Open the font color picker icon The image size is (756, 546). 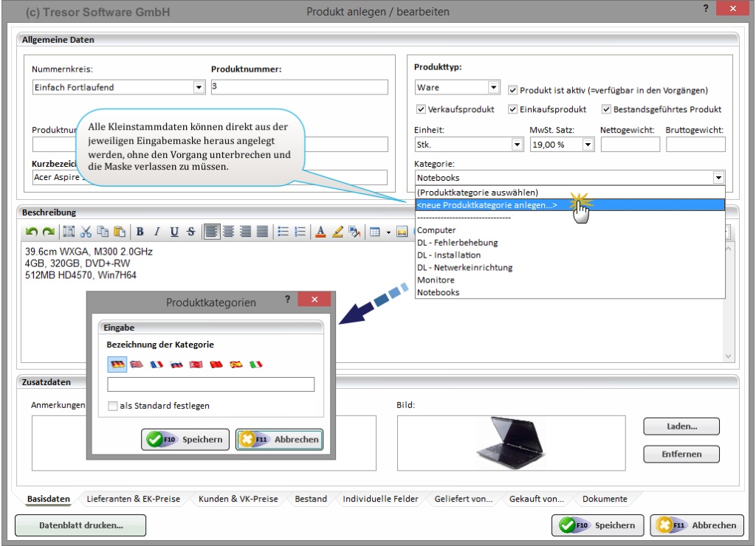coord(320,232)
